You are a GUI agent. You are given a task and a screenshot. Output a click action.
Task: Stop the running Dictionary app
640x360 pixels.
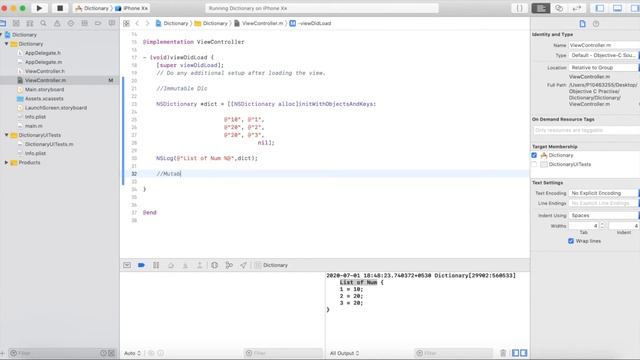[60, 8]
